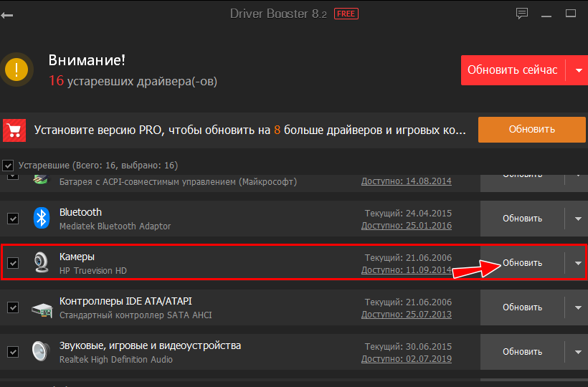Click the webcam icon for Камеры
This screenshot has width=588, height=387.
tap(42, 262)
